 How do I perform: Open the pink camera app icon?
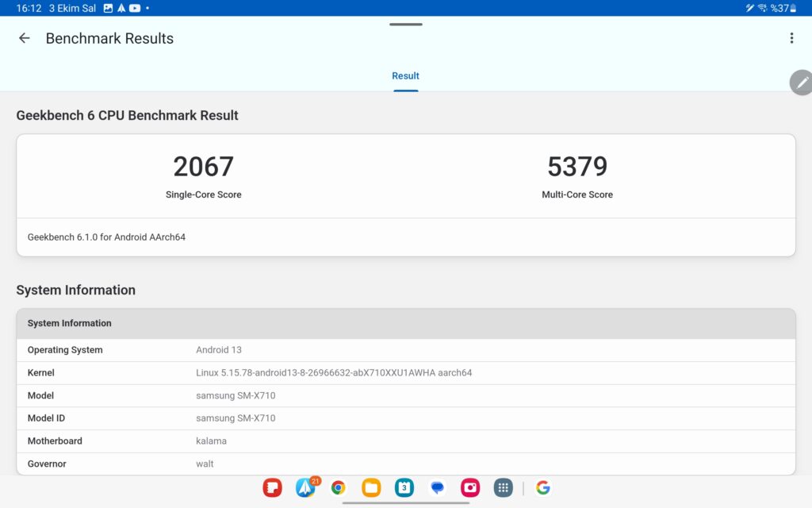pyautogui.click(x=470, y=488)
